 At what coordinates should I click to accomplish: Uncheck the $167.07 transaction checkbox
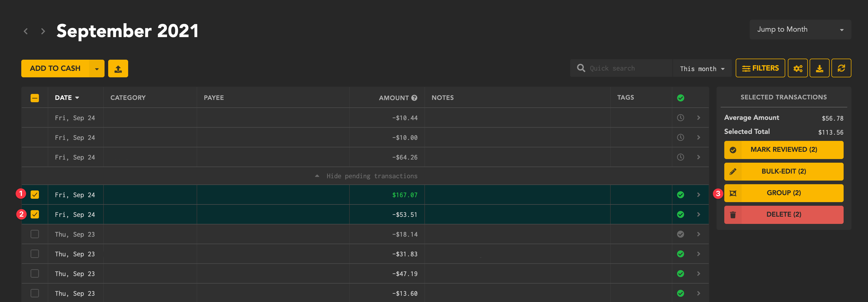coord(35,195)
